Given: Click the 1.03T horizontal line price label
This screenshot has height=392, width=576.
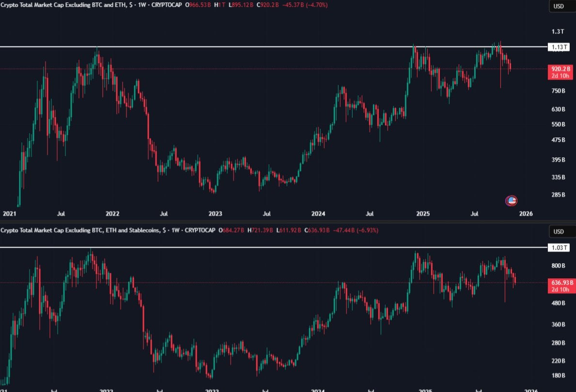Looking at the screenshot, I should [x=559, y=248].
